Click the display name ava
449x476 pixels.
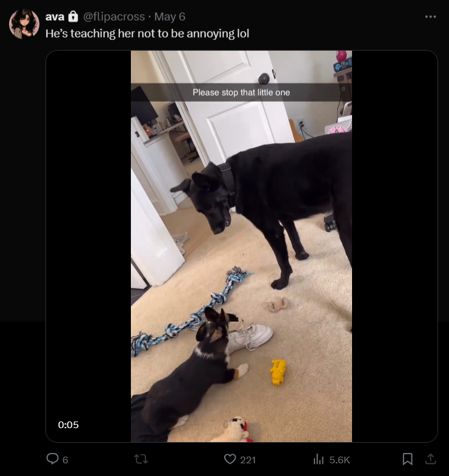pos(55,16)
